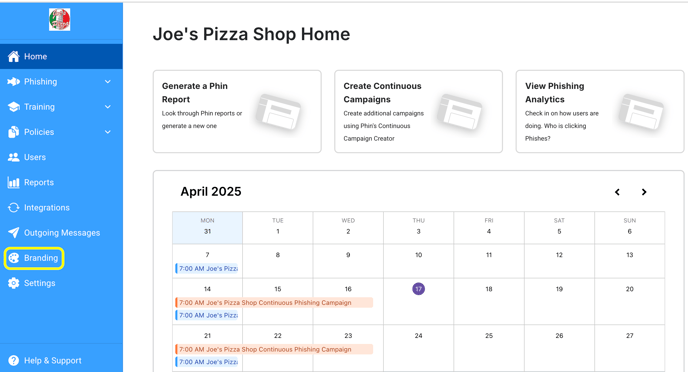The image size is (688, 372).
Task: Expand the Policies menu chevron
Action: click(x=108, y=132)
